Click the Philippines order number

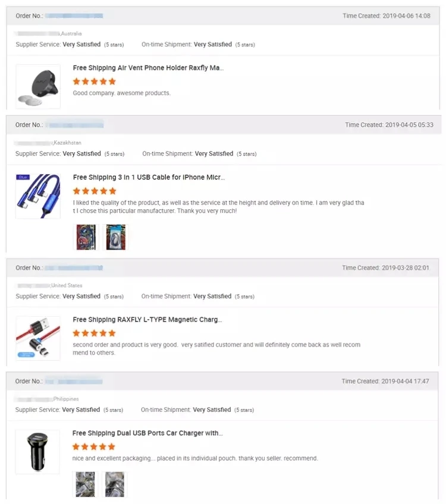[x=74, y=382]
